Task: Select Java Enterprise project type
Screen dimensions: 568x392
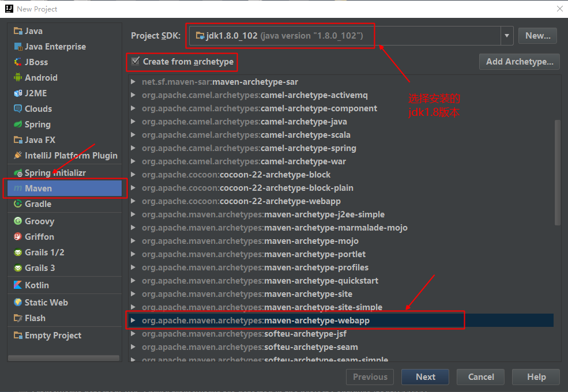Action: click(x=55, y=47)
